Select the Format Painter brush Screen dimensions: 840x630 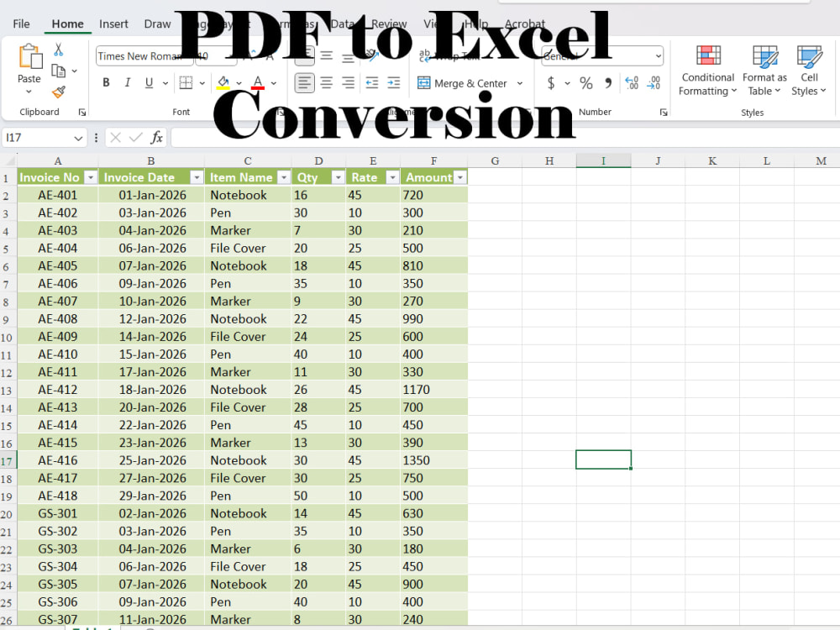(59, 92)
